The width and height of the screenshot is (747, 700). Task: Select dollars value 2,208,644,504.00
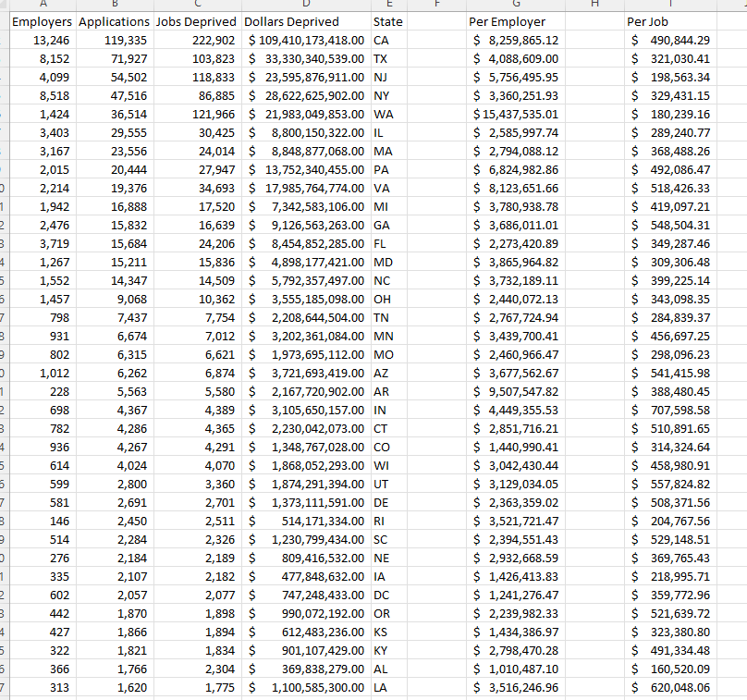click(306, 318)
